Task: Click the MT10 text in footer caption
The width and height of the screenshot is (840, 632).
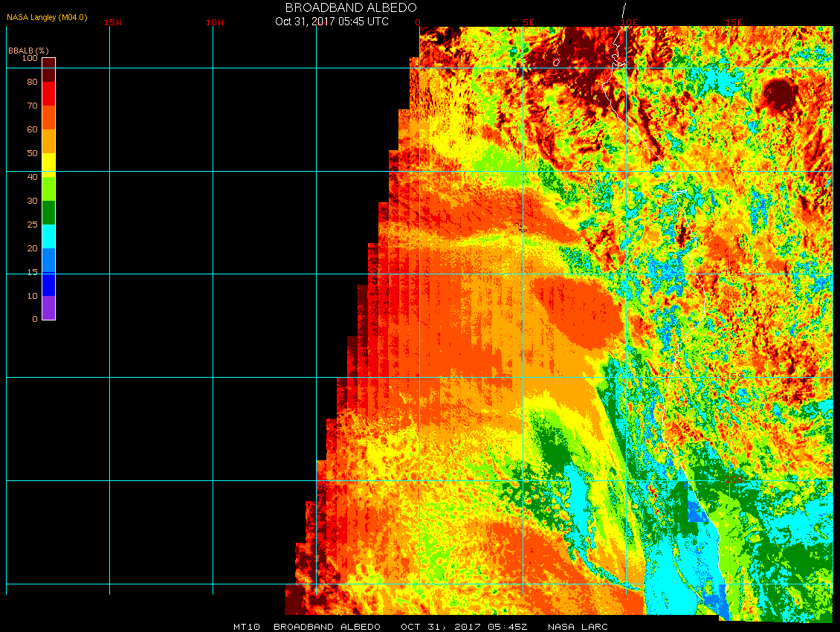Action: [x=247, y=627]
